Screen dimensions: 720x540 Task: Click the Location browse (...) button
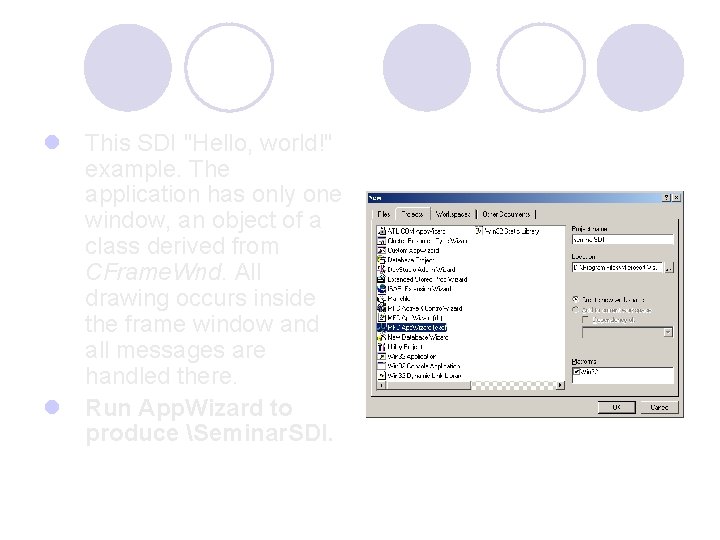click(669, 268)
